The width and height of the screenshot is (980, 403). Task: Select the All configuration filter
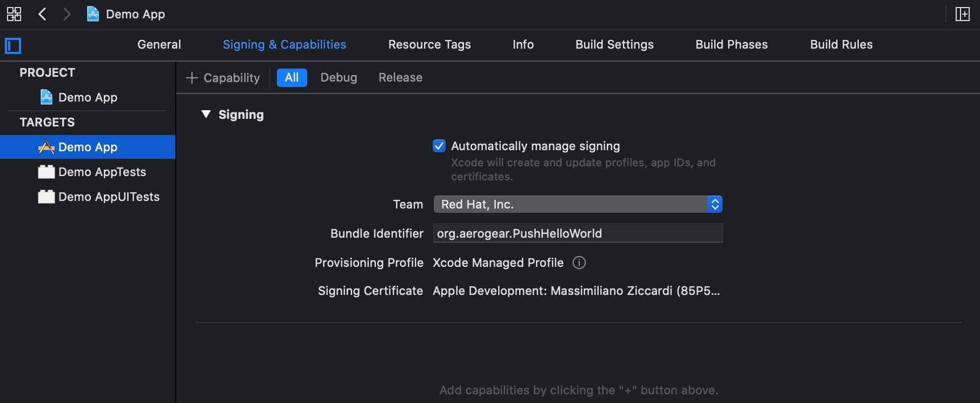(x=292, y=78)
